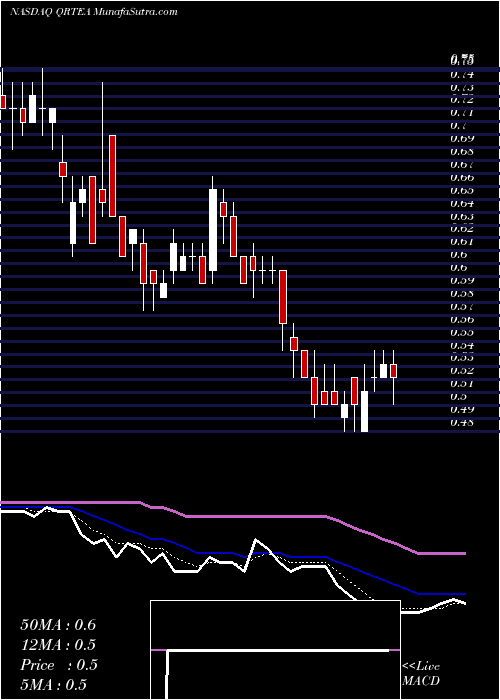Click the 0.59 price axis label
The width and height of the screenshot is (500, 700).
point(462,280)
